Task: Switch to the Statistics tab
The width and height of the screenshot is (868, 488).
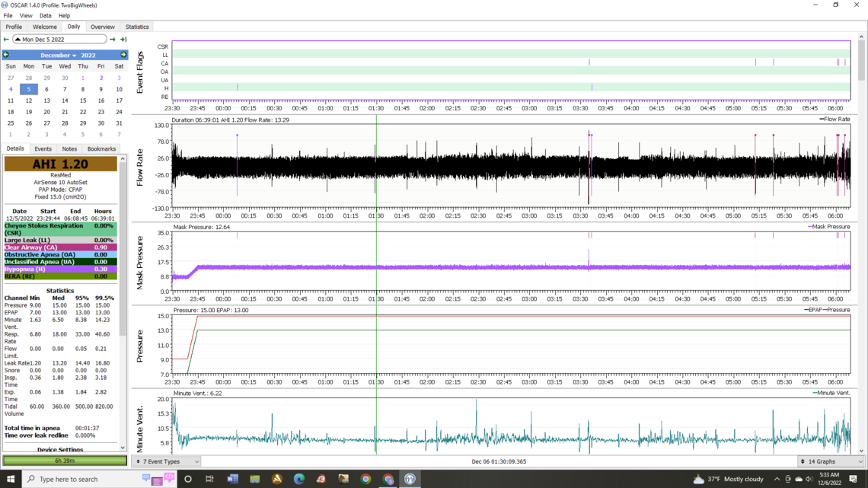Action: [137, 27]
